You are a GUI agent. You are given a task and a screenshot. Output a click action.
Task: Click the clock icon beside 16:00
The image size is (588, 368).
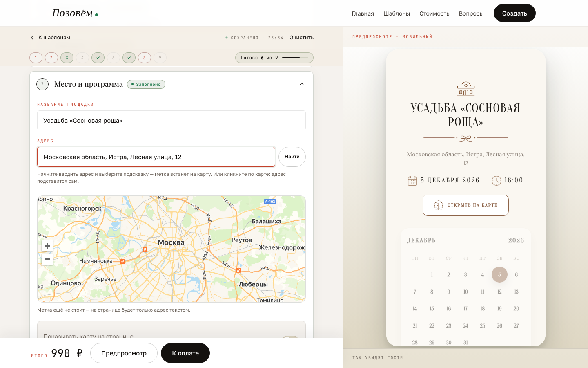496,180
